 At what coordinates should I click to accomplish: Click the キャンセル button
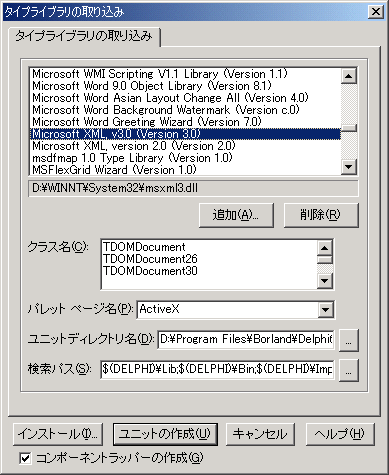260,434
